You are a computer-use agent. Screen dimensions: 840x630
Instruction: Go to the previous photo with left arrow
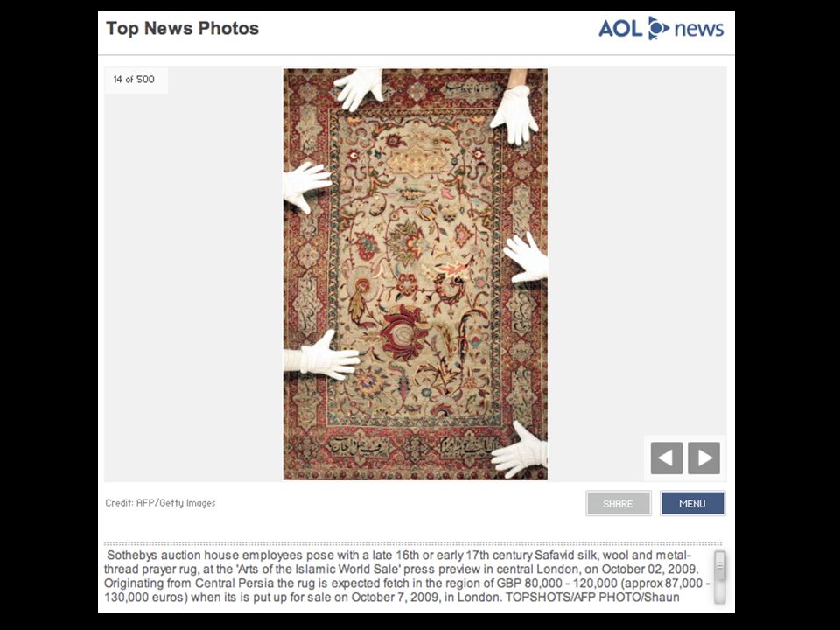tap(667, 458)
